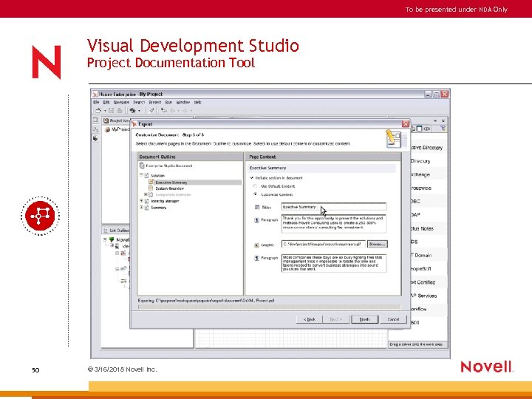Toggle Include section in document checkbox

pyautogui.click(x=252, y=178)
